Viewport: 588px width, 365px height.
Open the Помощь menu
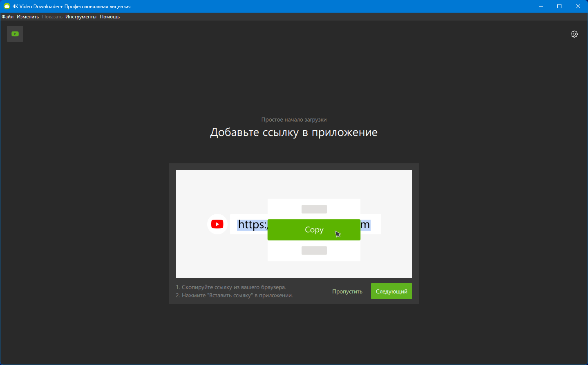pos(110,17)
